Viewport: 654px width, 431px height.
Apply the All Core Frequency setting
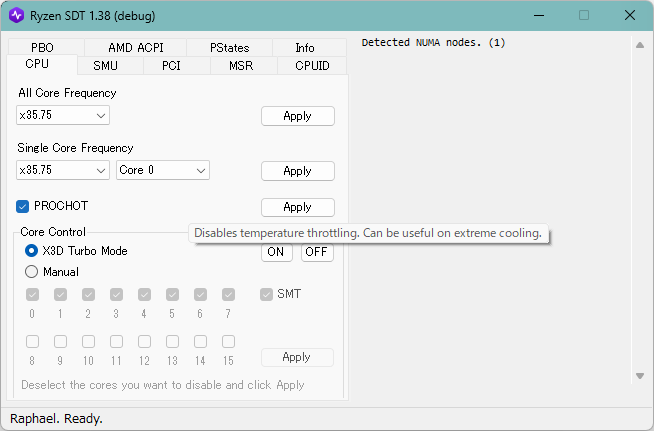298,116
